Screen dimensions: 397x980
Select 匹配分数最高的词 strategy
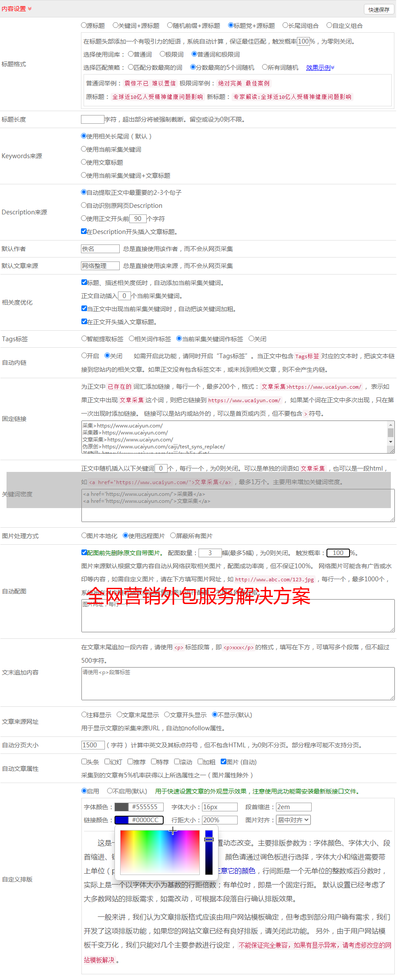coord(131,67)
